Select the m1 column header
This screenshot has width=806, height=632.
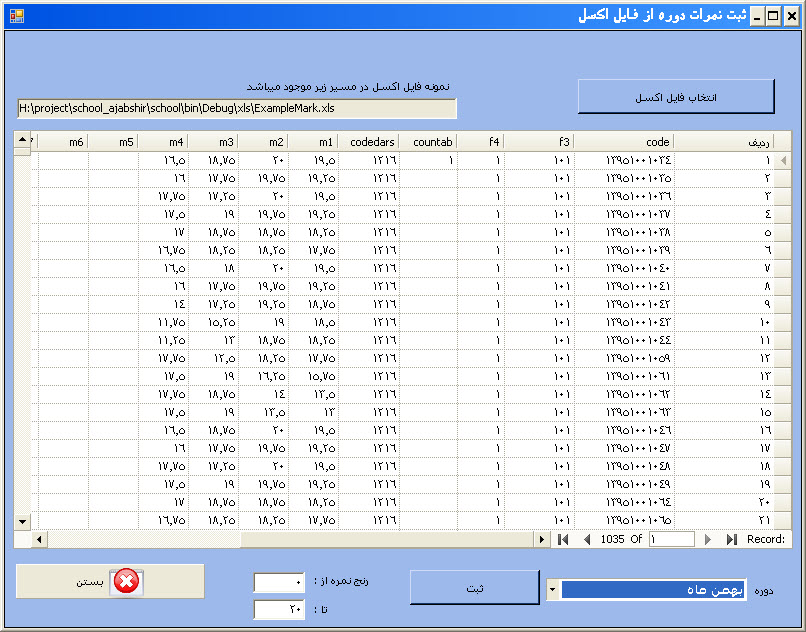pos(313,142)
